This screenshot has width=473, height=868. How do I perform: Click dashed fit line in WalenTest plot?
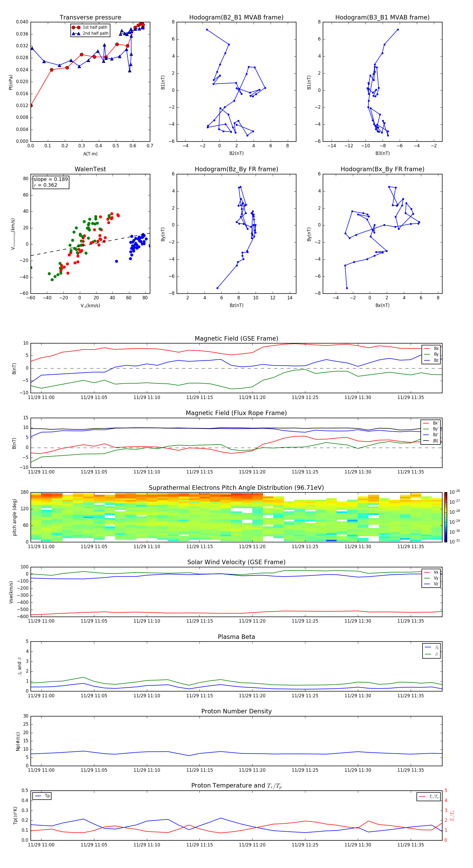[90, 244]
